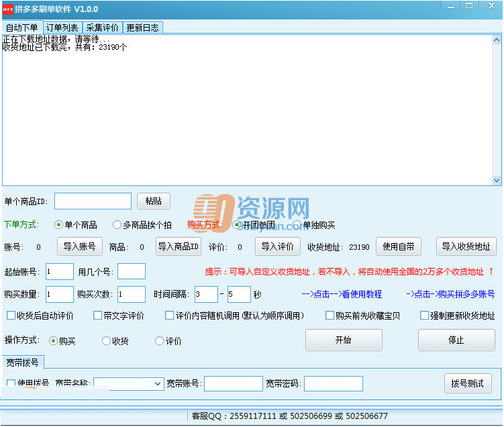Open the 采集评价 tab
The height and width of the screenshot is (427, 504).
(102, 28)
